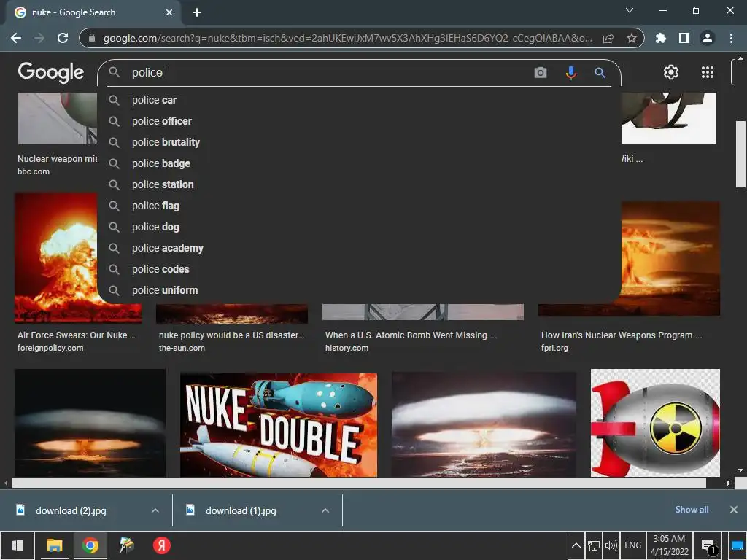Screen dimensions: 747x560
Task: Open 'Air Force Swears: Our Nuke' result
Action: tap(77, 335)
